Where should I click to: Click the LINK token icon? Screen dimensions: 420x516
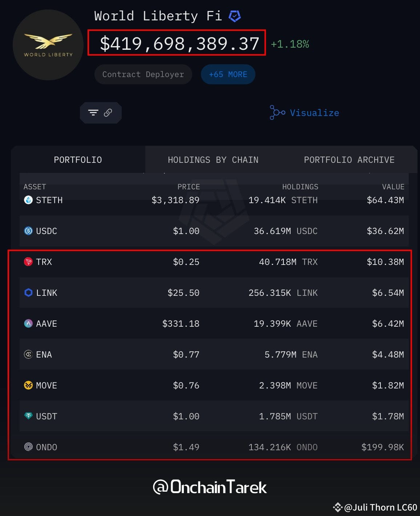pos(28,293)
